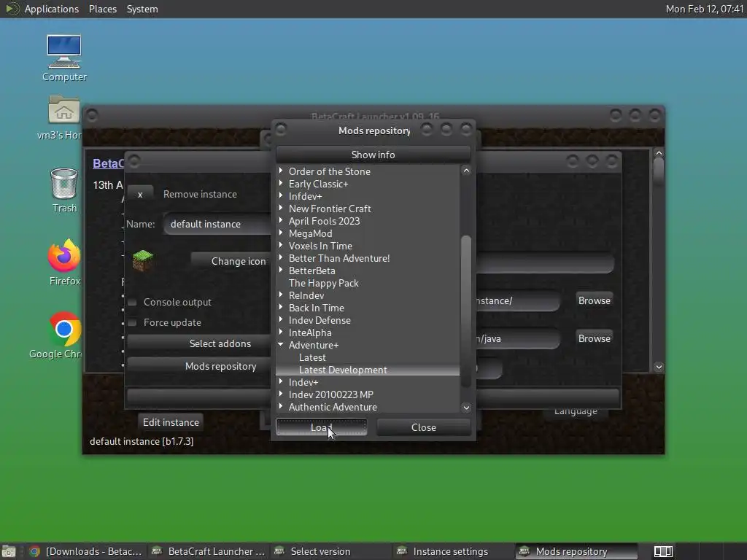This screenshot has height=560, width=747.
Task: Switch to Instance settings taskbar window
Action: (x=452, y=551)
